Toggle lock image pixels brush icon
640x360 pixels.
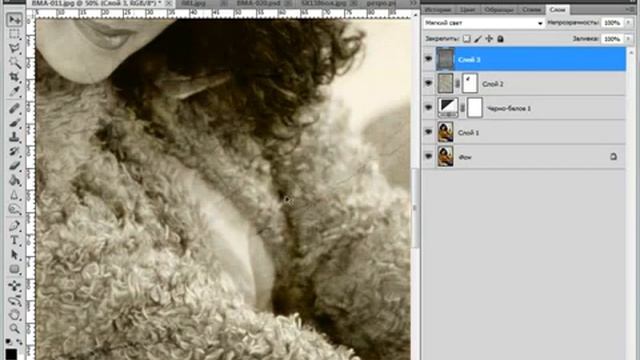tap(478, 39)
